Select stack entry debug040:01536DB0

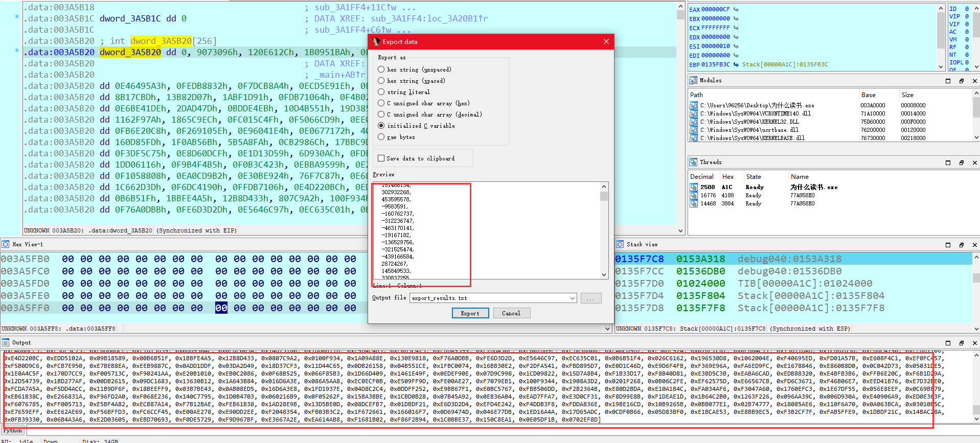(790, 271)
